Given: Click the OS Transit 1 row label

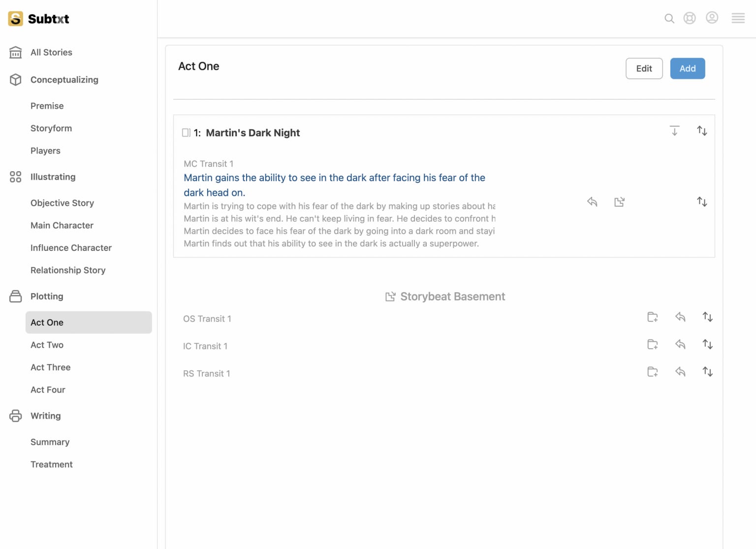Looking at the screenshot, I should [x=207, y=319].
